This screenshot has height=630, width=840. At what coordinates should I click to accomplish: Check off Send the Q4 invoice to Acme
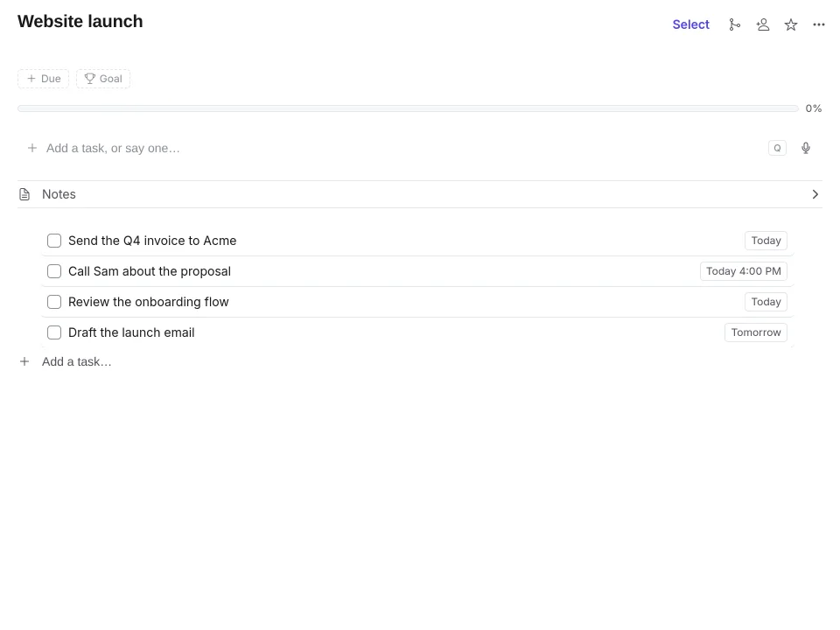(54, 241)
